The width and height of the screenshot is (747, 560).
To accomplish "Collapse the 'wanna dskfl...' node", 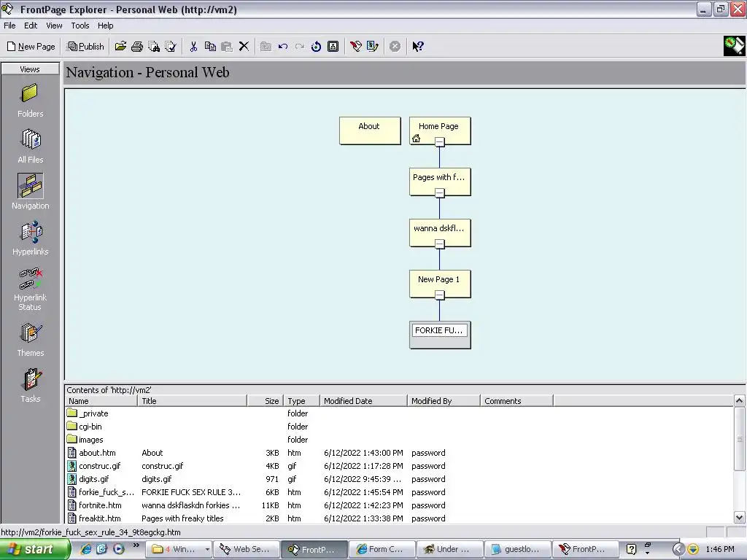I will pos(440,244).
